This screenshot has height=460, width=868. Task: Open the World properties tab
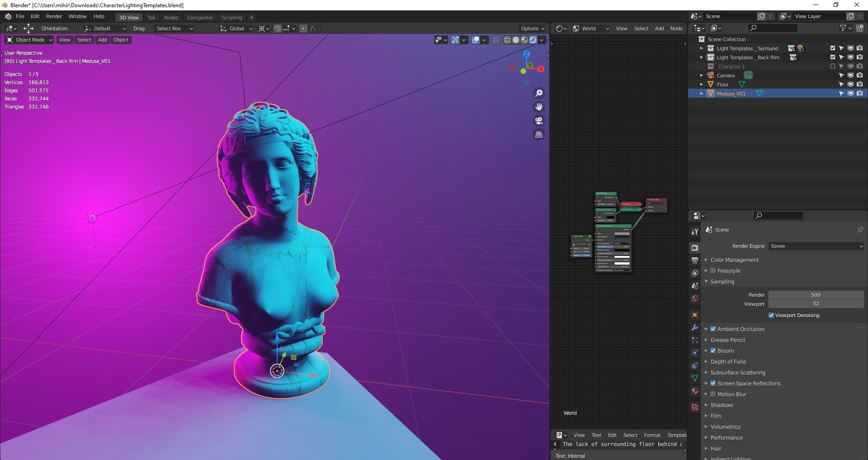(x=695, y=299)
